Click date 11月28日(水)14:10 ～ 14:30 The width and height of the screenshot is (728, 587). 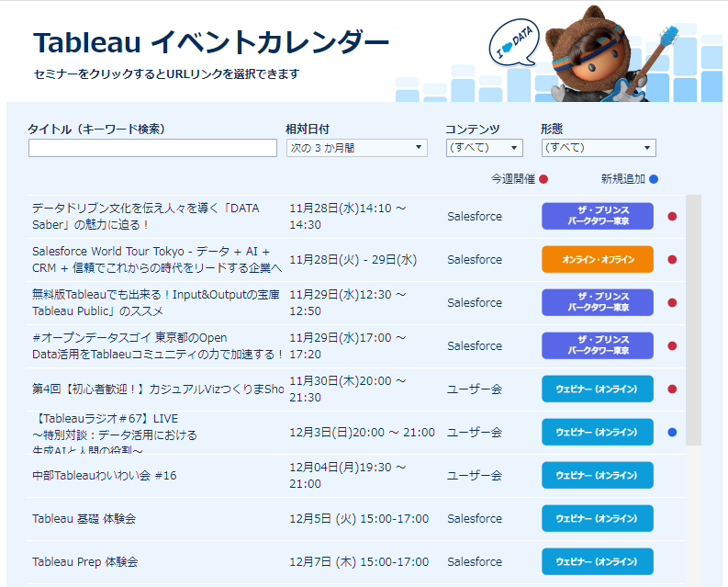[348, 216]
